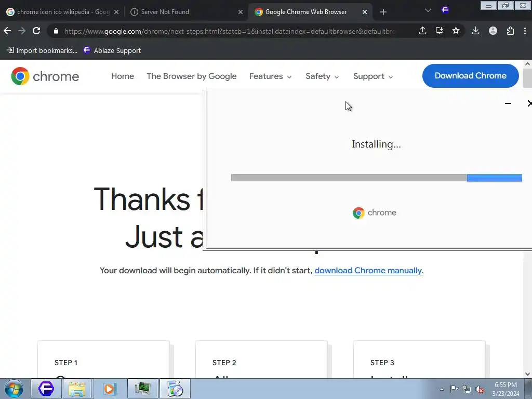Image resolution: width=532 pixels, height=399 pixels.
Task: Click the chrome logo in installer dialog
Action: pyautogui.click(x=374, y=212)
